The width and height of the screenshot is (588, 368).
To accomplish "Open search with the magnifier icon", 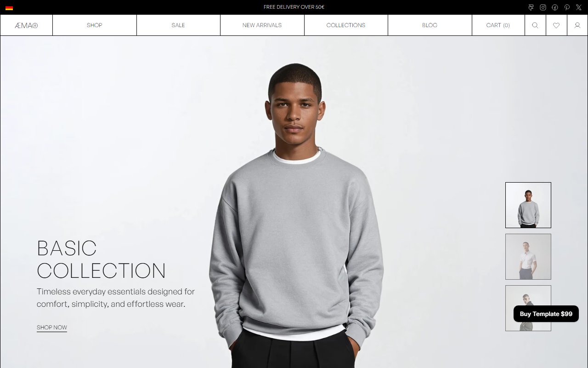I will [x=535, y=25].
